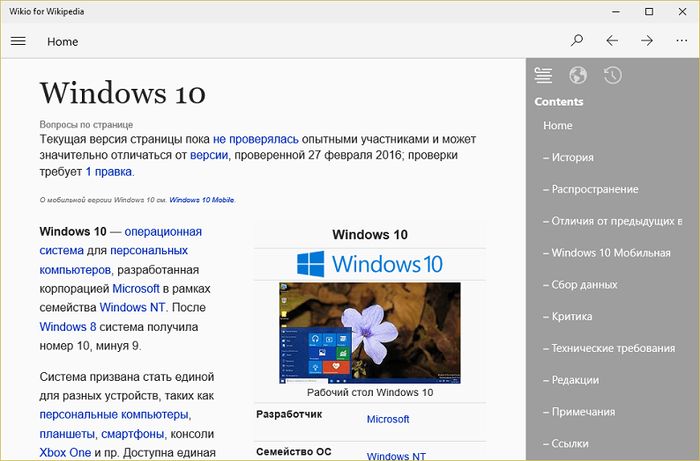Open Технические требования section

pos(609,348)
